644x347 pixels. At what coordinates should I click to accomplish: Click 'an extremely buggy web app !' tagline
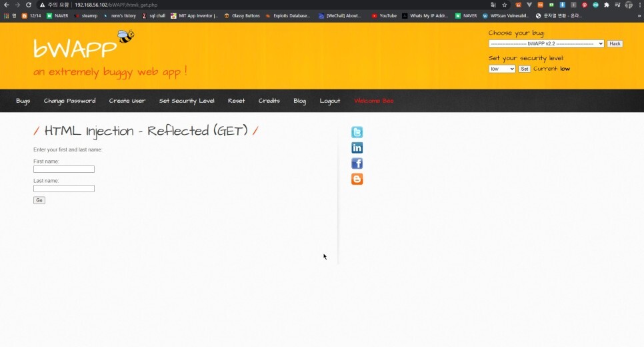pos(110,72)
